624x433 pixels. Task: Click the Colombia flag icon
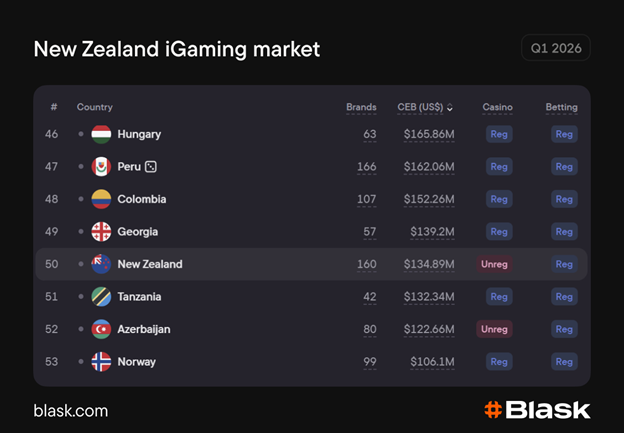coord(101,199)
